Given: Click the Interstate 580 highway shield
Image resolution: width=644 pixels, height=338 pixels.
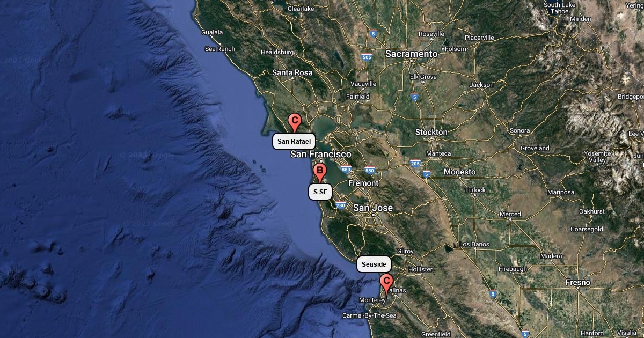Looking at the screenshot, I should click(369, 171).
